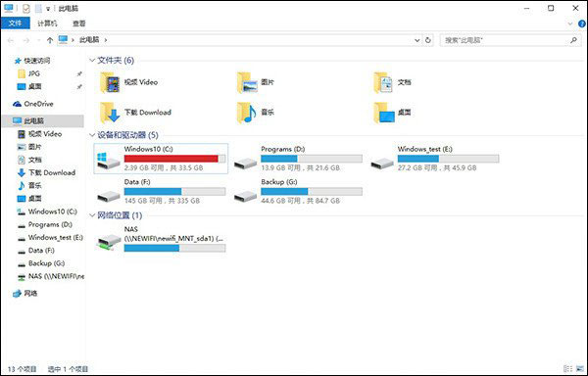The width and height of the screenshot is (588, 376).
Task: Select 图片 under 此电脑 in the navigation pane
Action: 35,147
